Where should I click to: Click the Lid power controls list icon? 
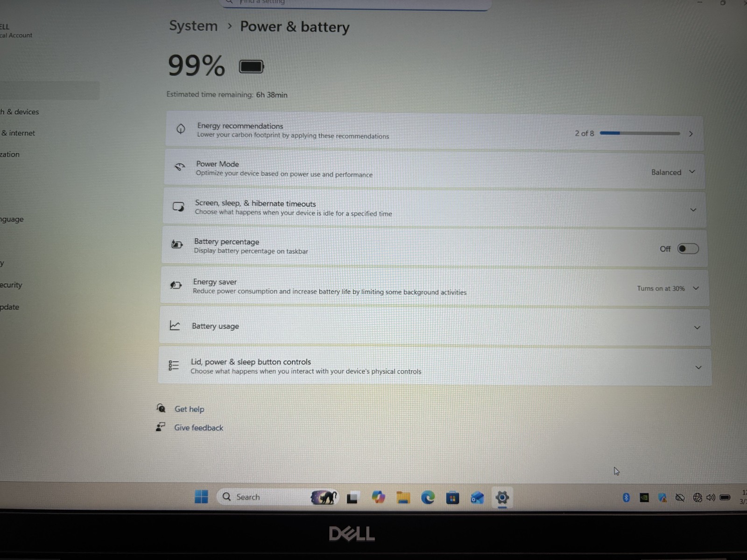click(x=174, y=365)
